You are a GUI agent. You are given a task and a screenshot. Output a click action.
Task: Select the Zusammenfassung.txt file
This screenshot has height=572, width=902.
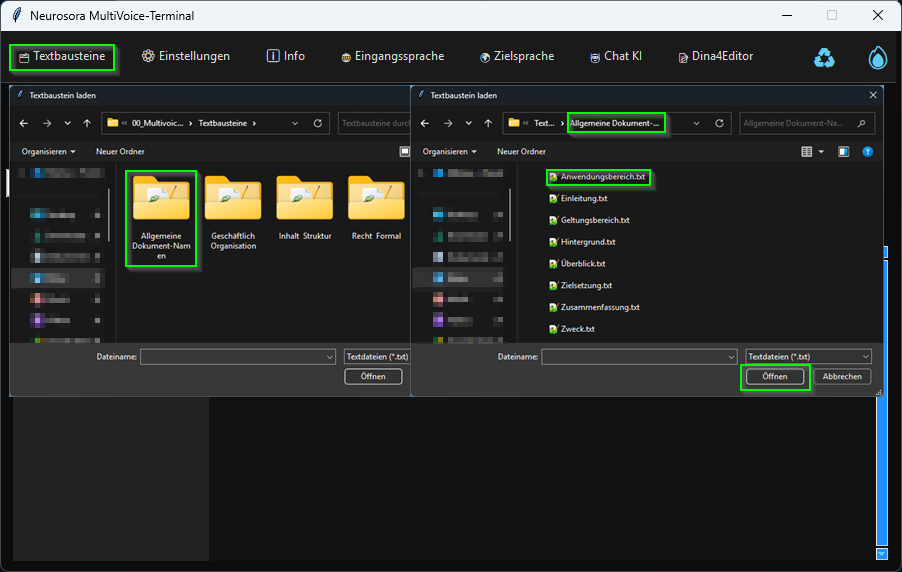(599, 307)
